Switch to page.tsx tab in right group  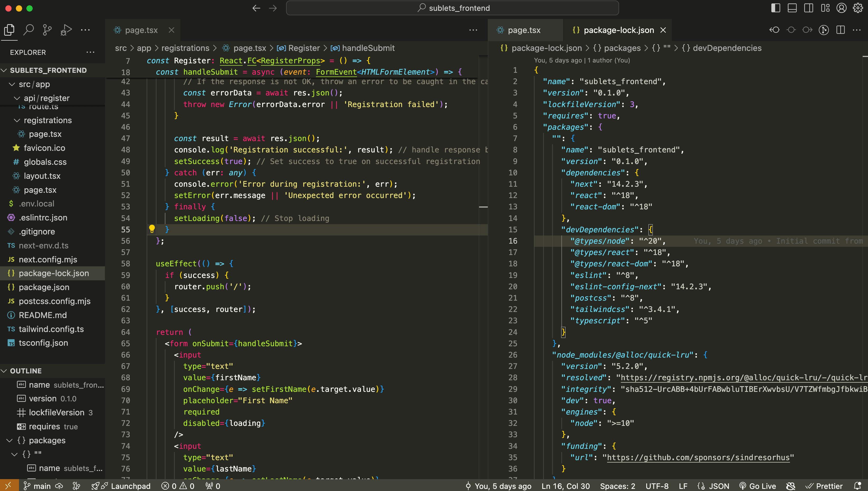click(x=524, y=30)
